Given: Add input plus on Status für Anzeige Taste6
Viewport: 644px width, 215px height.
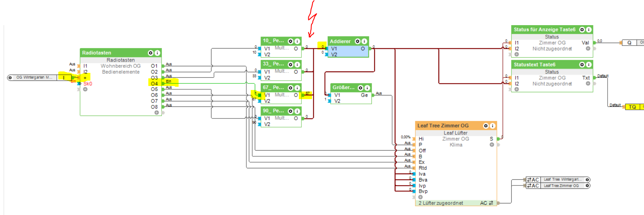Looking at the screenshot, I should [x=516, y=54].
